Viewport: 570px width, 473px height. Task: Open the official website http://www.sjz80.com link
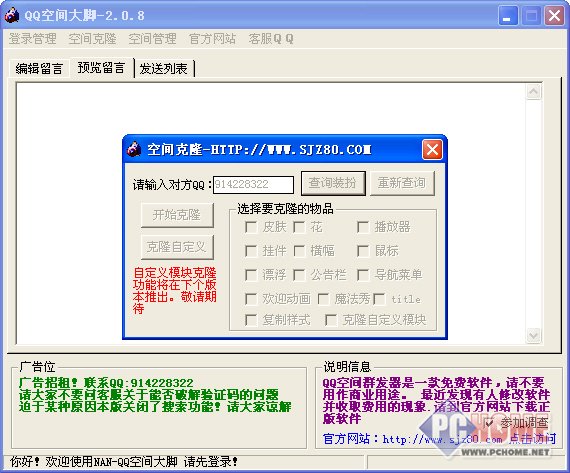[x=442, y=439]
